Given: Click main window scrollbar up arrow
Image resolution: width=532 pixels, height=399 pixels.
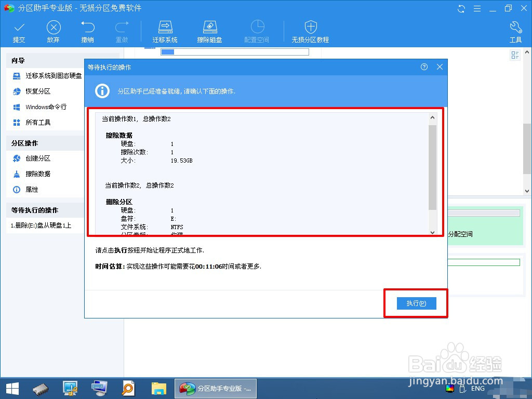Looking at the screenshot, I should (527, 52).
